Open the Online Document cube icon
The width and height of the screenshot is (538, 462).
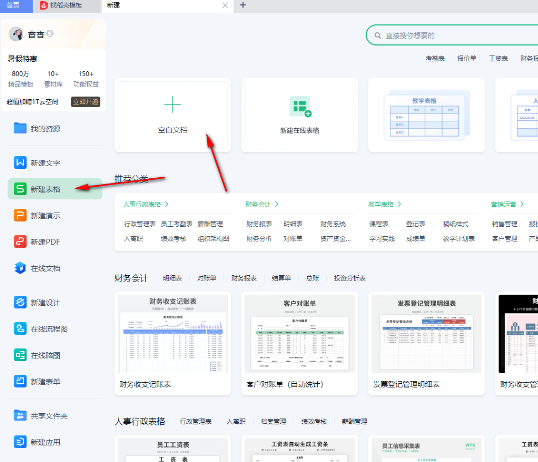point(20,268)
